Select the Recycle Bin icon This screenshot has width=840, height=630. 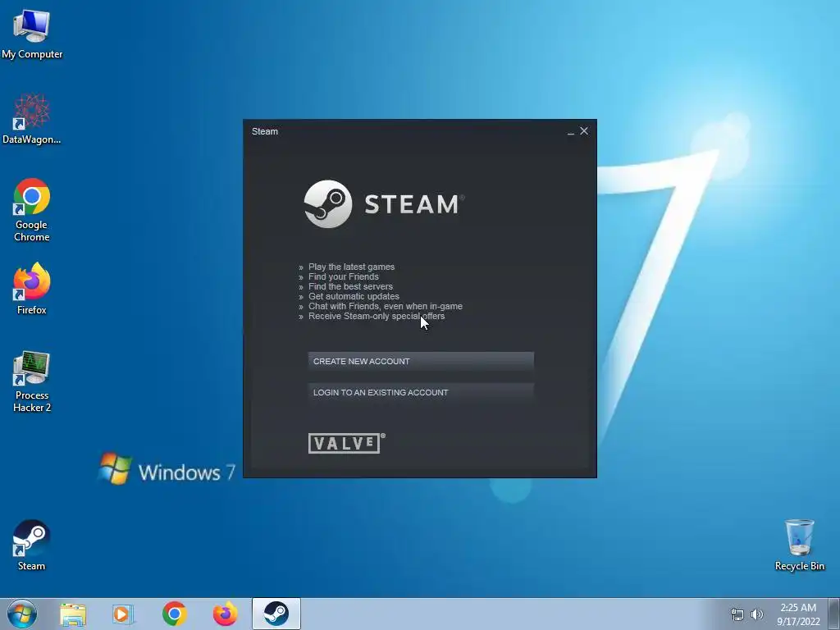pyautogui.click(x=799, y=545)
